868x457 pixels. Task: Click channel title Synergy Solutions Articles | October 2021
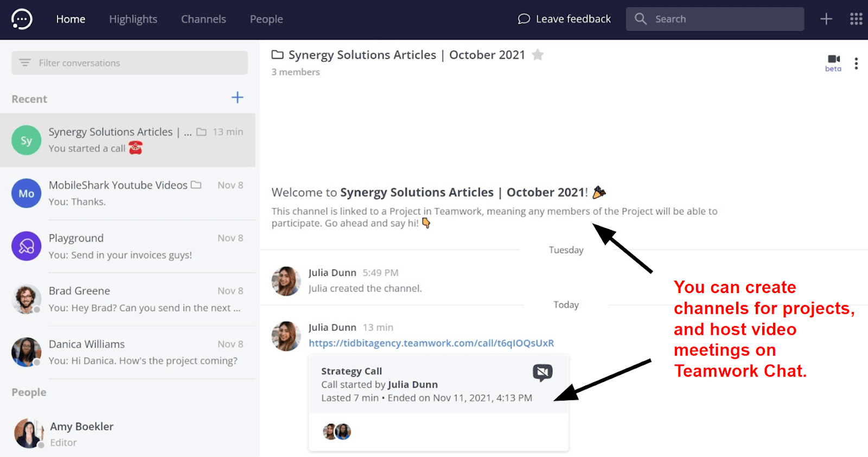click(x=407, y=55)
